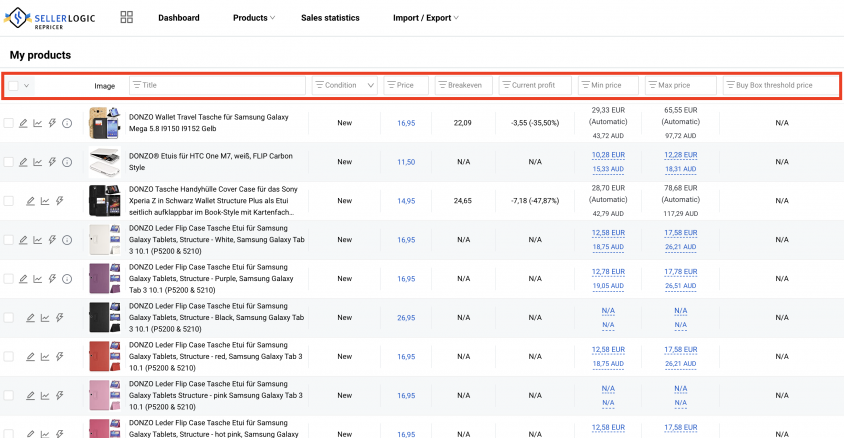Click price 16,95 of Wallet Travel Tasche
Screen dimensions: 844x438
click(406, 123)
